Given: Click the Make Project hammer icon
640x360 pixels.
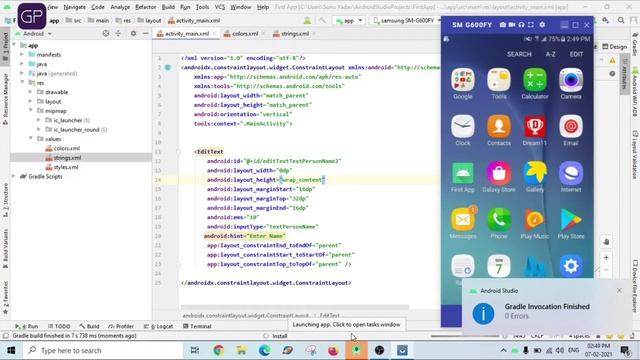Looking at the screenshot, I should click(322, 20).
